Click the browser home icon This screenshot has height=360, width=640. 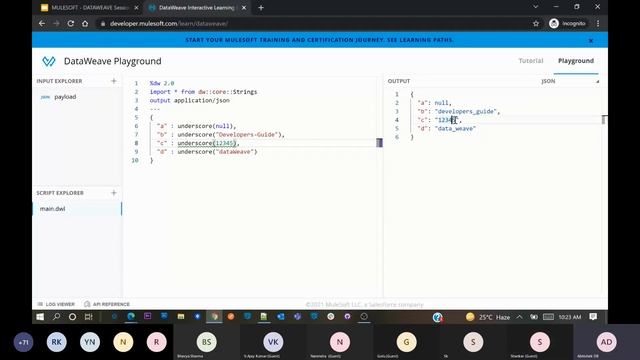pyautogui.click(x=85, y=24)
